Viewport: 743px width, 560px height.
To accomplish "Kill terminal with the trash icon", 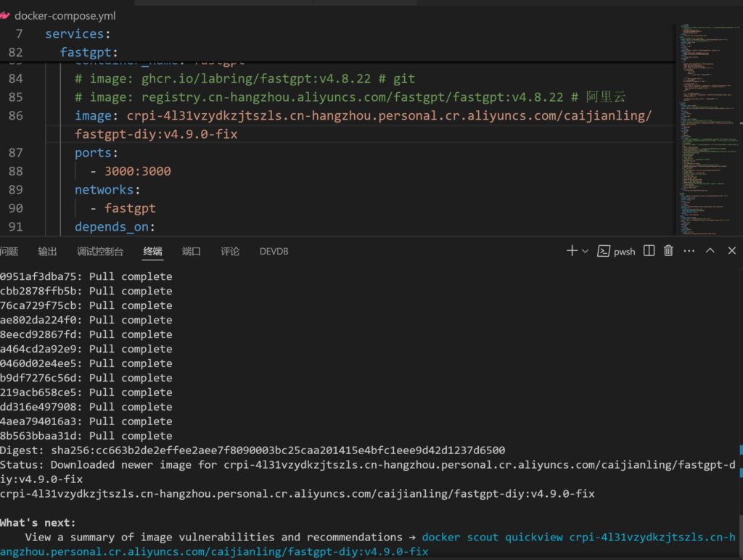I will pyautogui.click(x=668, y=251).
